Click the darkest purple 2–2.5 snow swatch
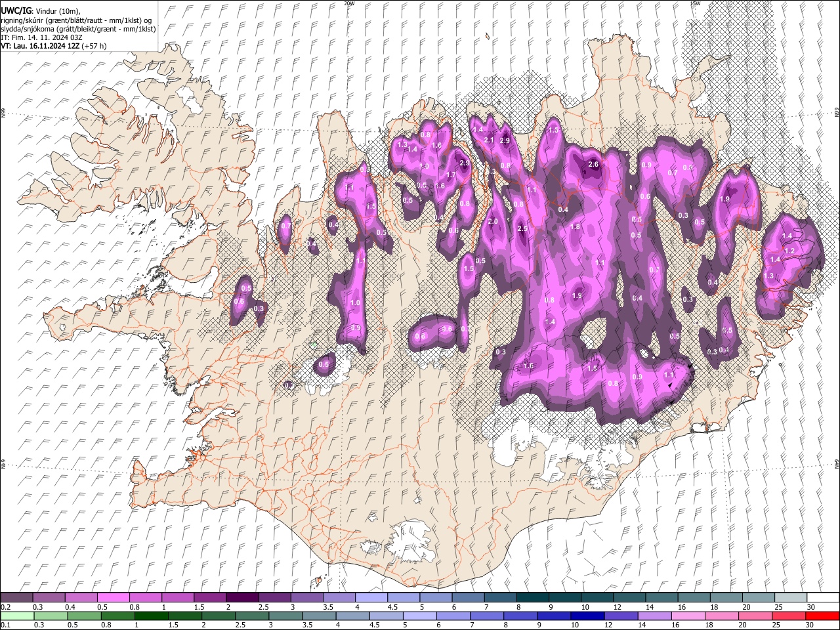The width and height of the screenshot is (840, 630). 241,598
